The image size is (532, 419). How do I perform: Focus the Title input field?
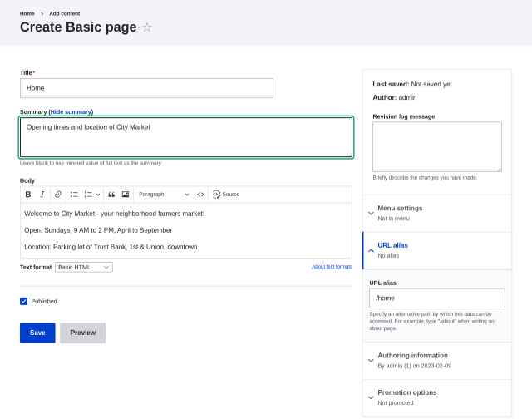146,88
